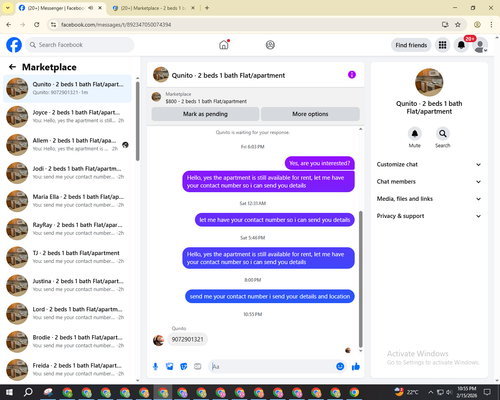Open Justina's conversation
Image resolution: width=500 pixels, height=400 pixels.
point(68,285)
